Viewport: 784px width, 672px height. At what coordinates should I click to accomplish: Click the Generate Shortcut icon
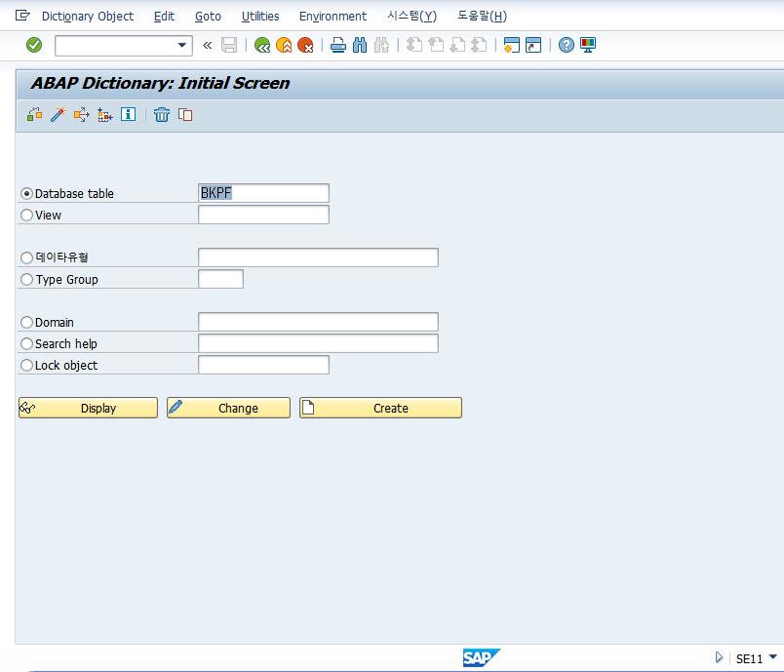point(533,45)
